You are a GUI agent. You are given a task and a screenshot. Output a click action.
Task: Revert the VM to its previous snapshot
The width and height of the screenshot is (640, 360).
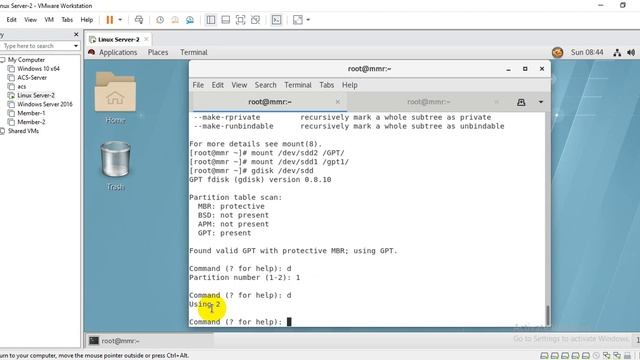[175, 20]
